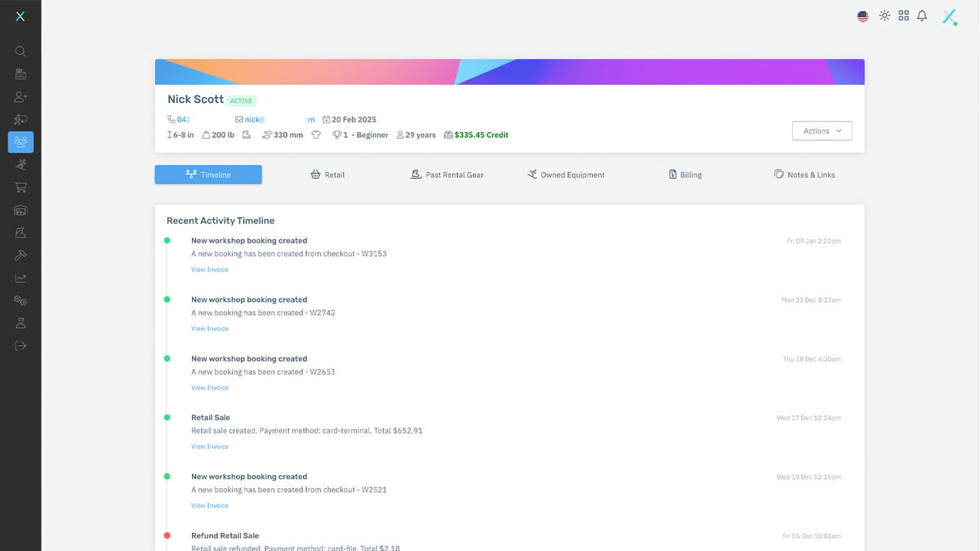Open the user profile avatar menu

(x=948, y=16)
